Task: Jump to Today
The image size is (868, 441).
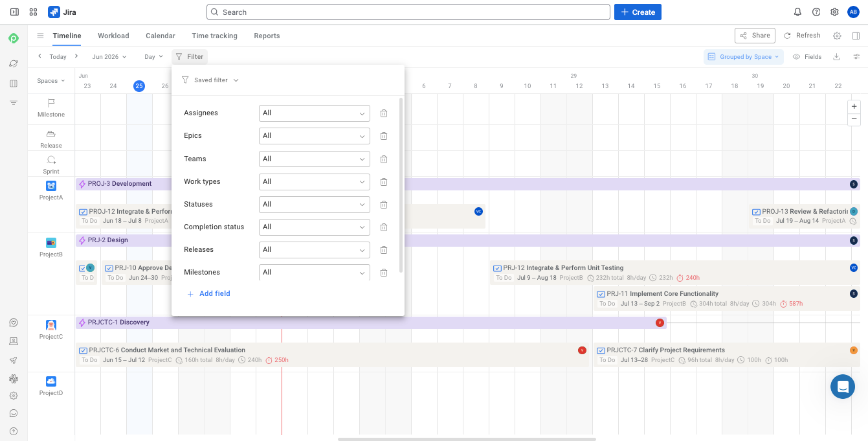Action: tap(58, 57)
